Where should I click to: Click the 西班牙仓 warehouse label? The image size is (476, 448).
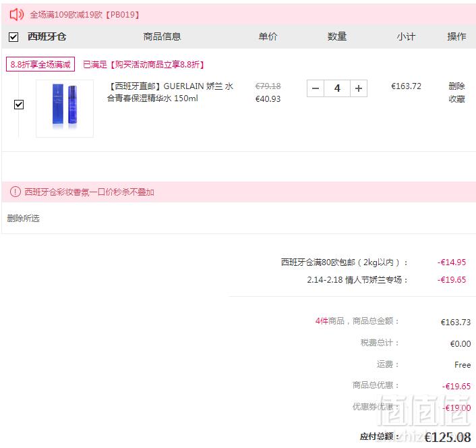point(47,36)
